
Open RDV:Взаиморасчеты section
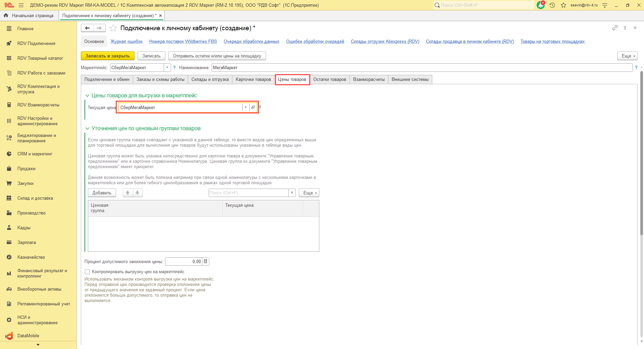point(38,105)
